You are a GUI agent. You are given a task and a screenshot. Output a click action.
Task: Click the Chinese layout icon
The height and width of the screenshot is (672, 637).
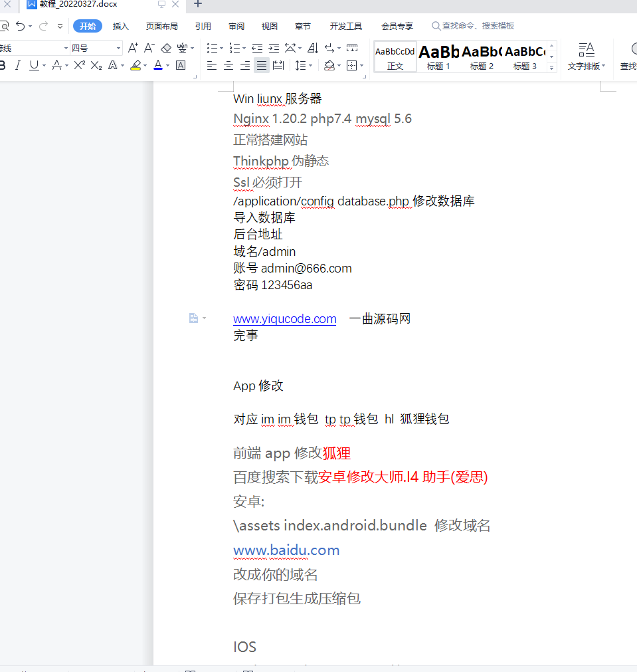(x=290, y=48)
